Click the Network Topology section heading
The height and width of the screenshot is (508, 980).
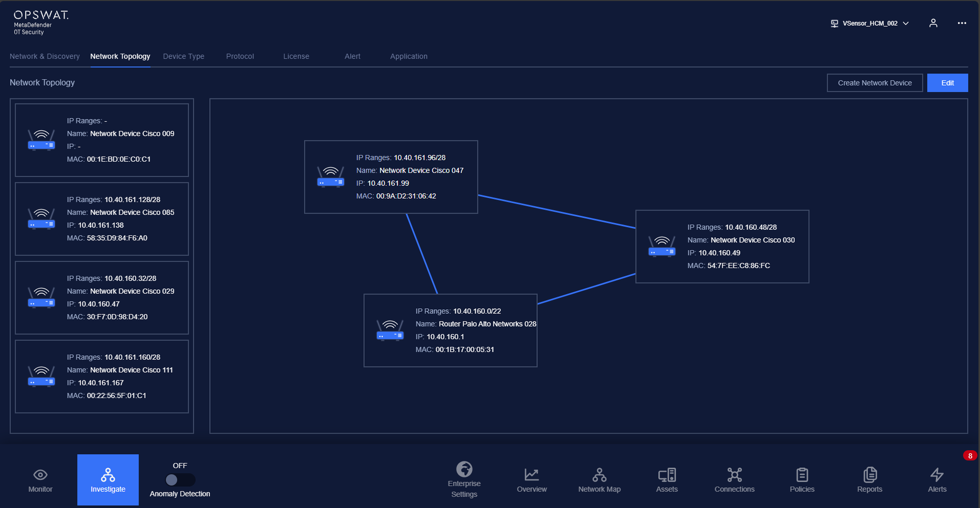pyautogui.click(x=42, y=83)
